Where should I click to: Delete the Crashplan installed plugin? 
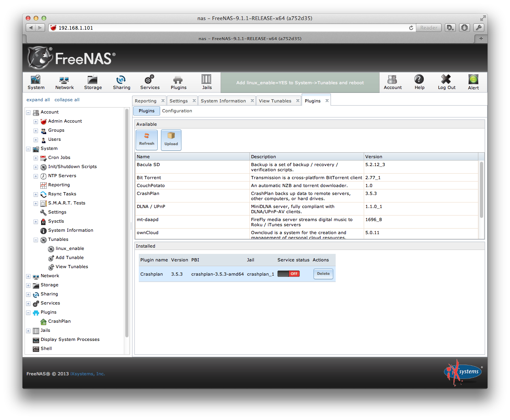pos(323,274)
